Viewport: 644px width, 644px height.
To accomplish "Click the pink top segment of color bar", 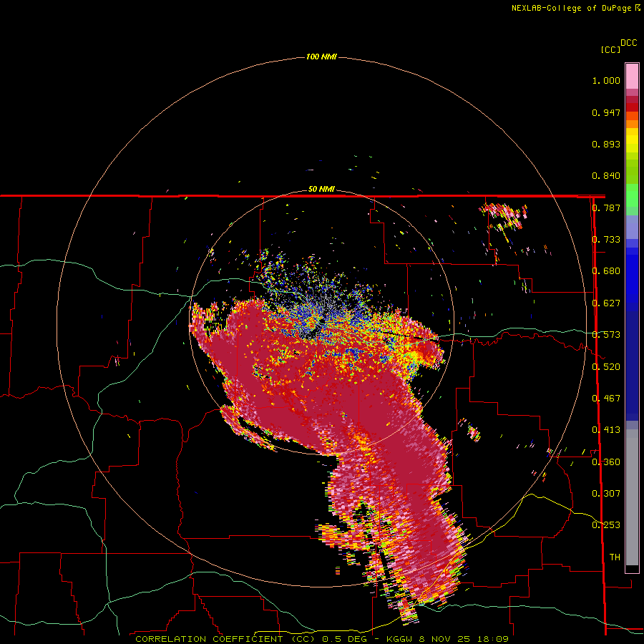I will [x=632, y=76].
